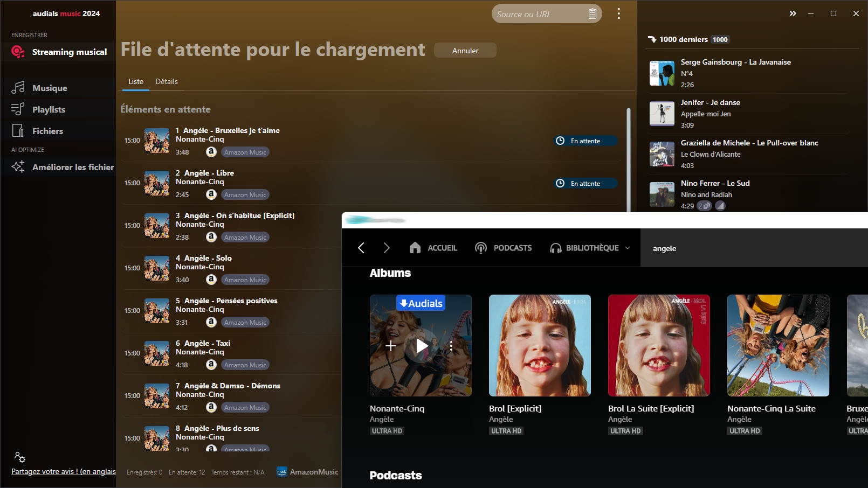868x488 pixels.
Task: Open Nonante-Cinq La Suite album cover
Action: 778,345
